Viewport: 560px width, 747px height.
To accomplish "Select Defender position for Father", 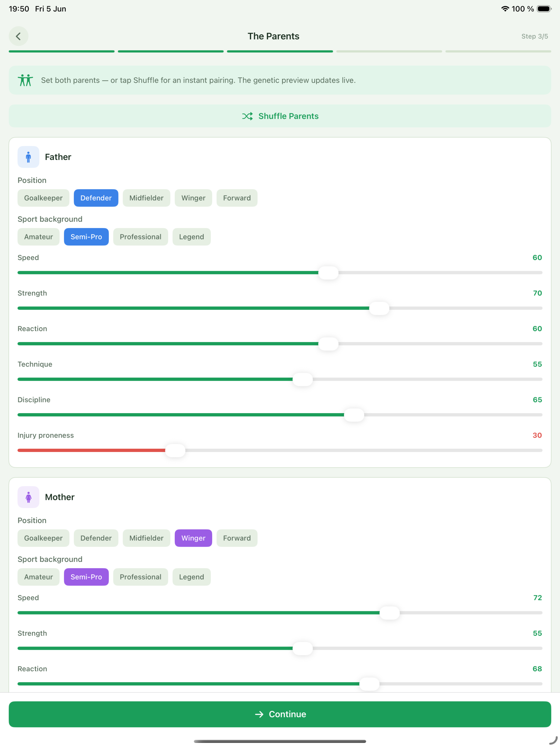I will (96, 198).
